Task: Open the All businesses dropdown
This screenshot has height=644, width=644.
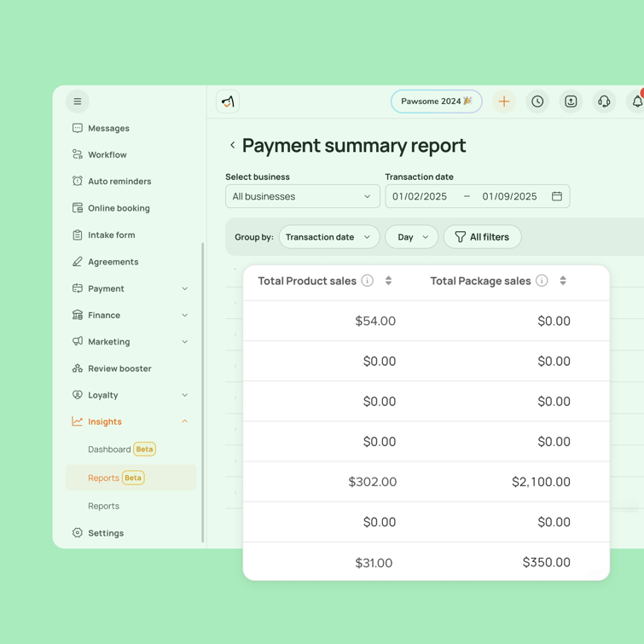Action: coord(302,196)
